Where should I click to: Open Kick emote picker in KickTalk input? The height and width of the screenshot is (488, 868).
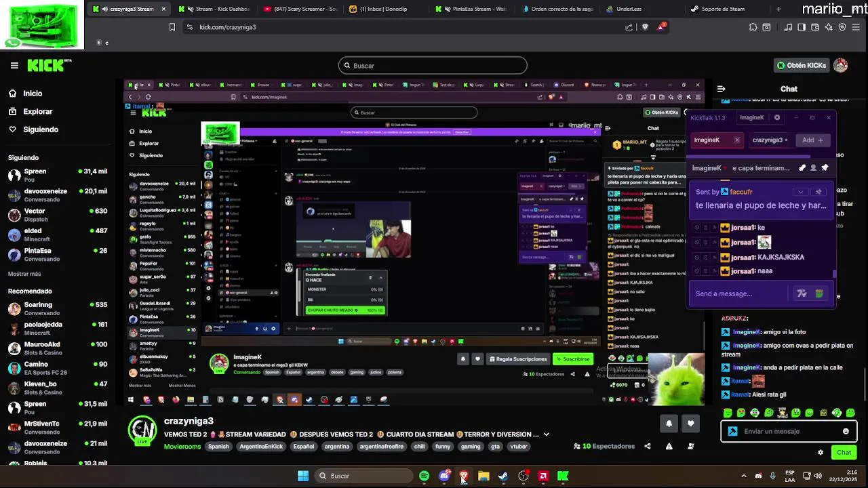point(819,293)
